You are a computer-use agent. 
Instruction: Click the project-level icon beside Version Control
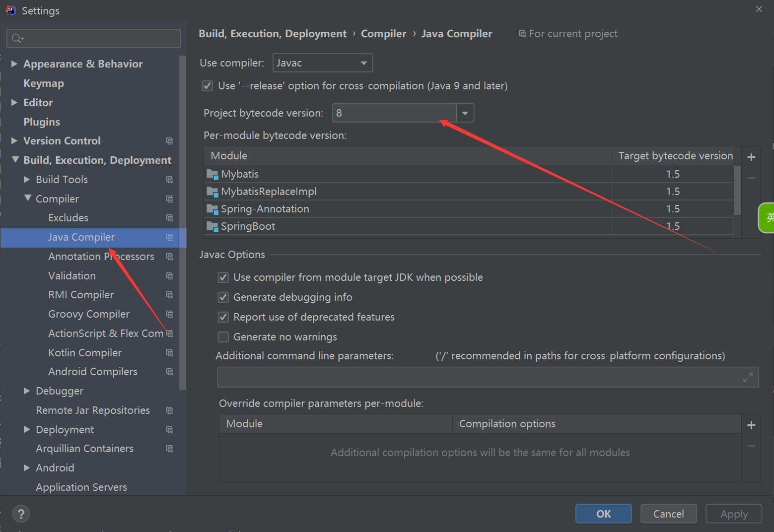(x=170, y=141)
